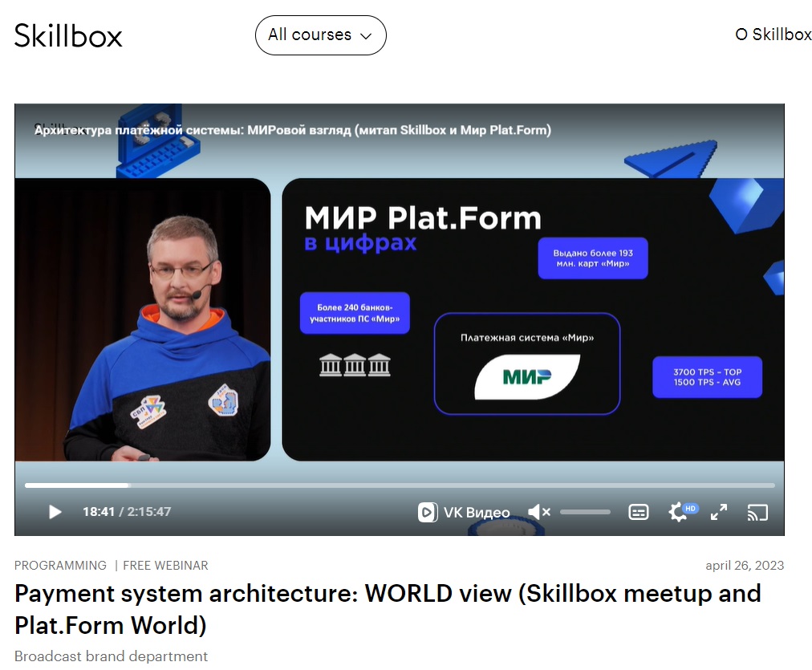The width and height of the screenshot is (812, 670).
Task: Expand the All courses dropdown
Action: click(321, 35)
